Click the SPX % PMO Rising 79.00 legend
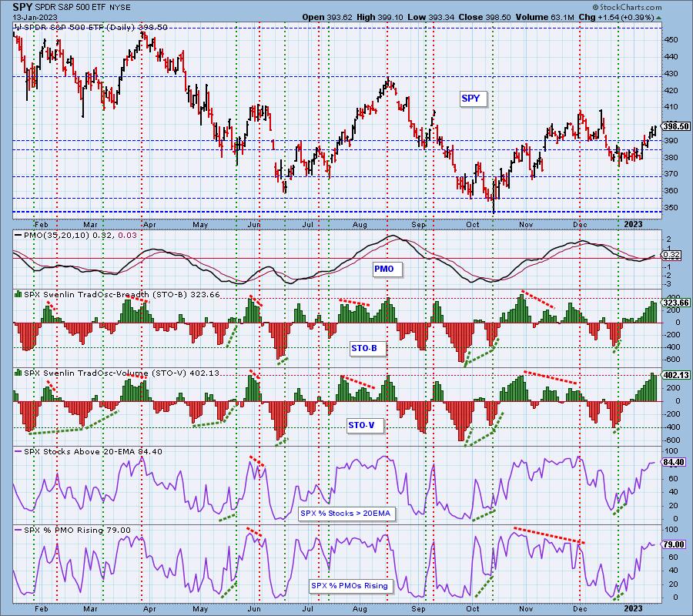 tap(77, 530)
